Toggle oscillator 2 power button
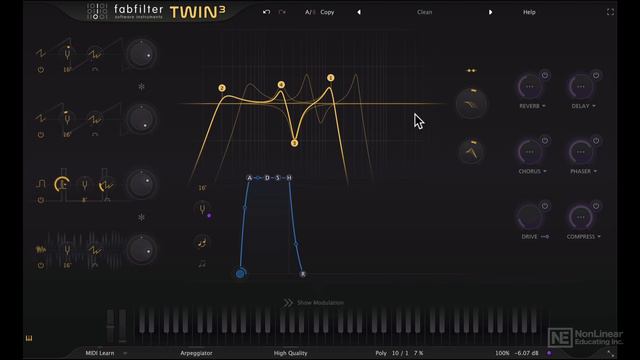This screenshot has height=360, width=640. click(41, 135)
